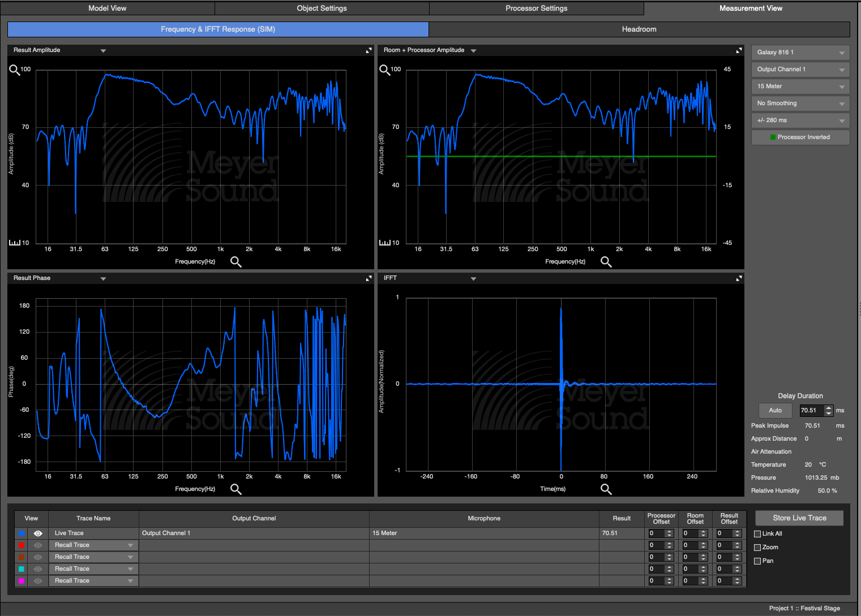Image resolution: width=861 pixels, height=616 pixels.
Task: Click the red Recall Trace color swatch
Action: coord(22,545)
